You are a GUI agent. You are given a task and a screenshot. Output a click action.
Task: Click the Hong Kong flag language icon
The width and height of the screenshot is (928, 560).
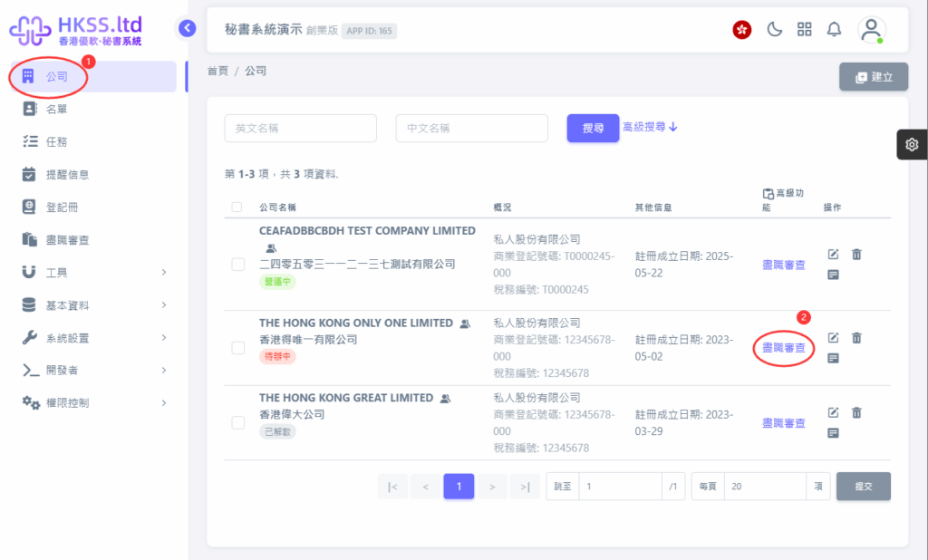(742, 29)
